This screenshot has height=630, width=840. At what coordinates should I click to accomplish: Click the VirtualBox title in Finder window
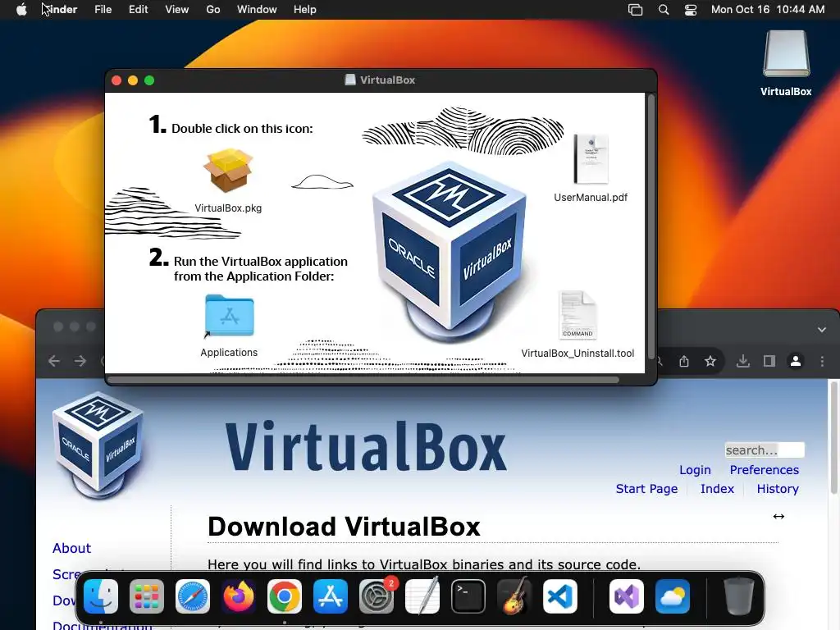tap(387, 80)
